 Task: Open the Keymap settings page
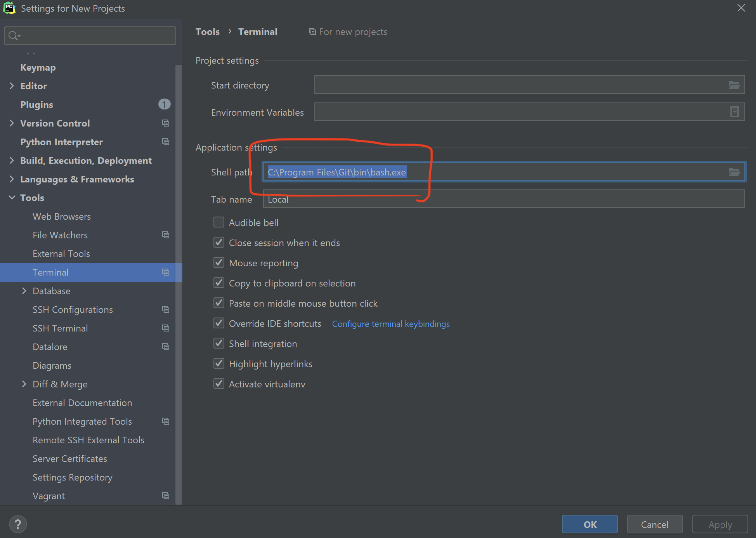point(38,68)
